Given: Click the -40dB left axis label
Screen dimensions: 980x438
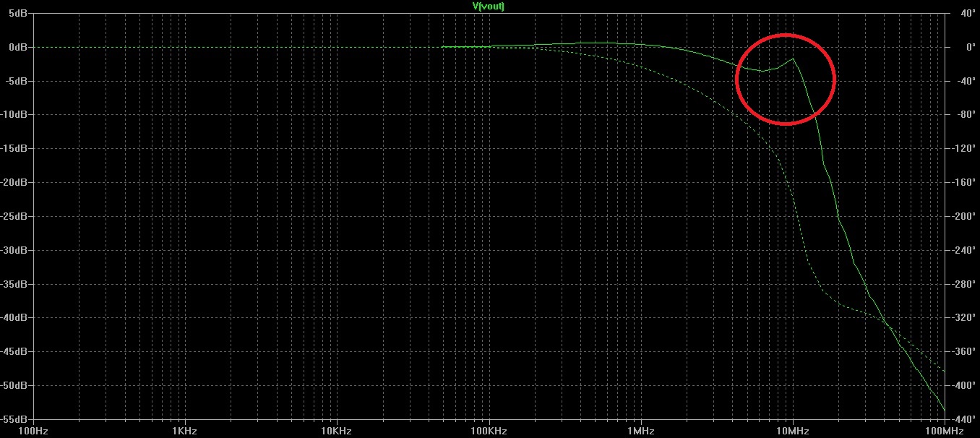Looking at the screenshot, I should [x=14, y=317].
